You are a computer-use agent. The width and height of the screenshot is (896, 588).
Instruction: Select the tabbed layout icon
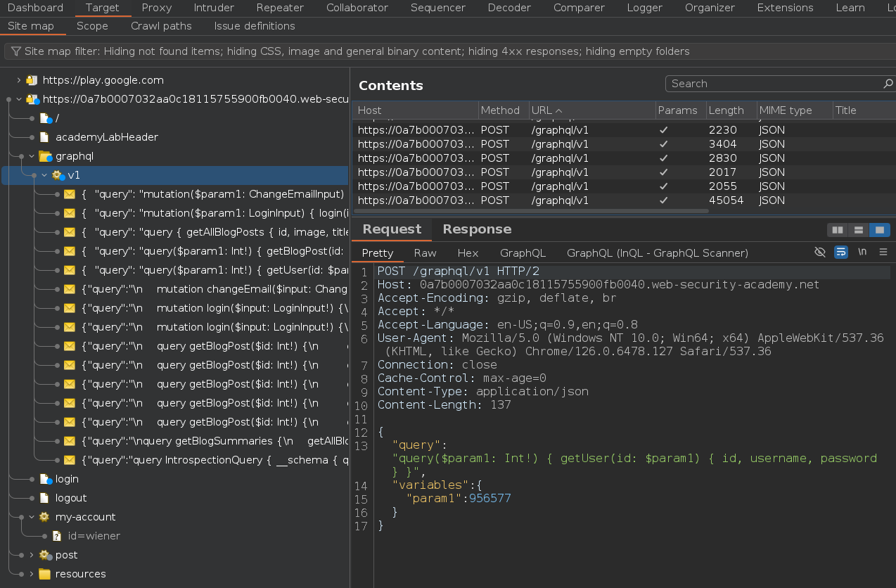click(x=879, y=230)
